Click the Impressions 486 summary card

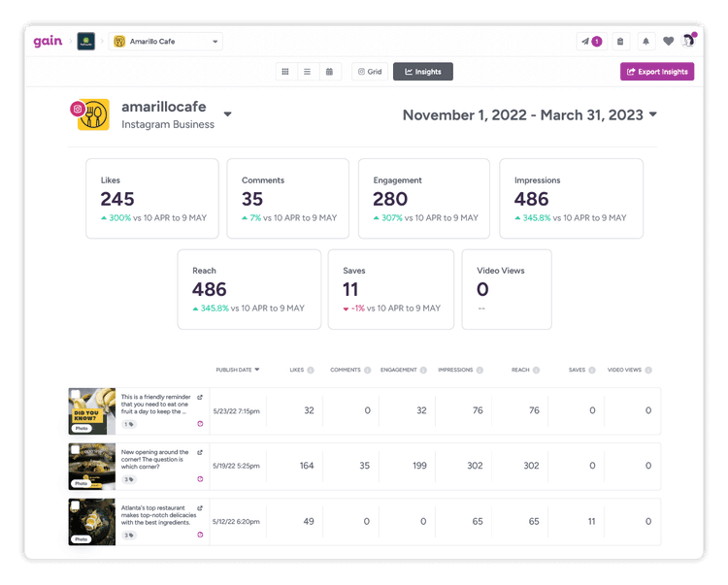tap(571, 199)
